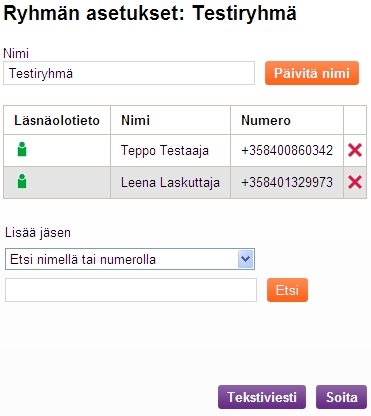Screen dimensions: 371x416
Task: Select the 'Etsi nimellä tai numerolla' combo box
Action: point(130,259)
